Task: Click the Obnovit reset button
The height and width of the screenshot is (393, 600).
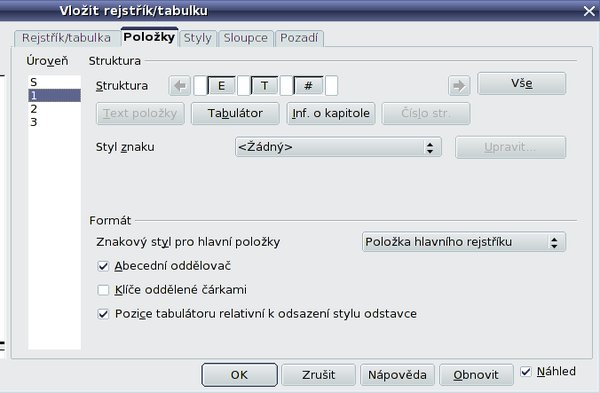Action: 476,375
